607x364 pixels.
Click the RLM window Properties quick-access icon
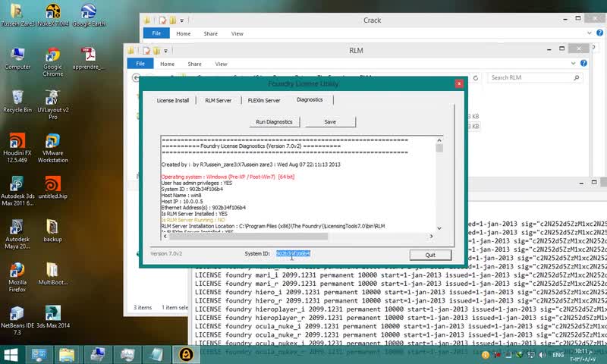click(146, 51)
